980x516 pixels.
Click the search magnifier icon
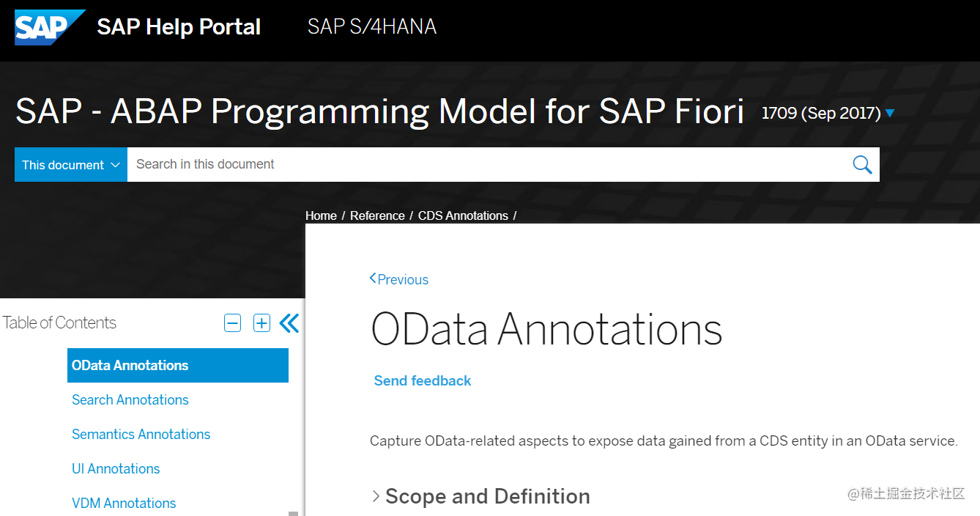[862, 164]
